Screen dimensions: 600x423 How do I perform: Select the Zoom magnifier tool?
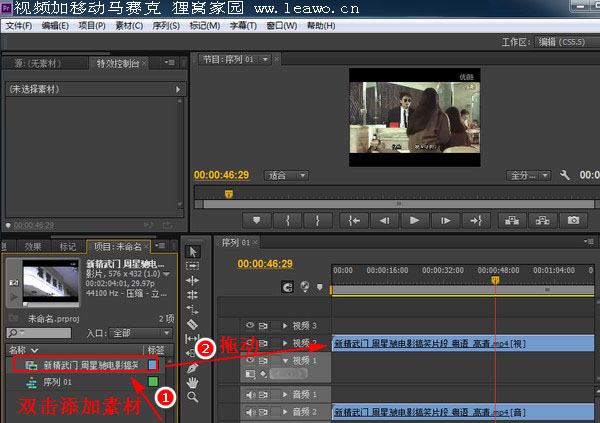click(x=192, y=397)
